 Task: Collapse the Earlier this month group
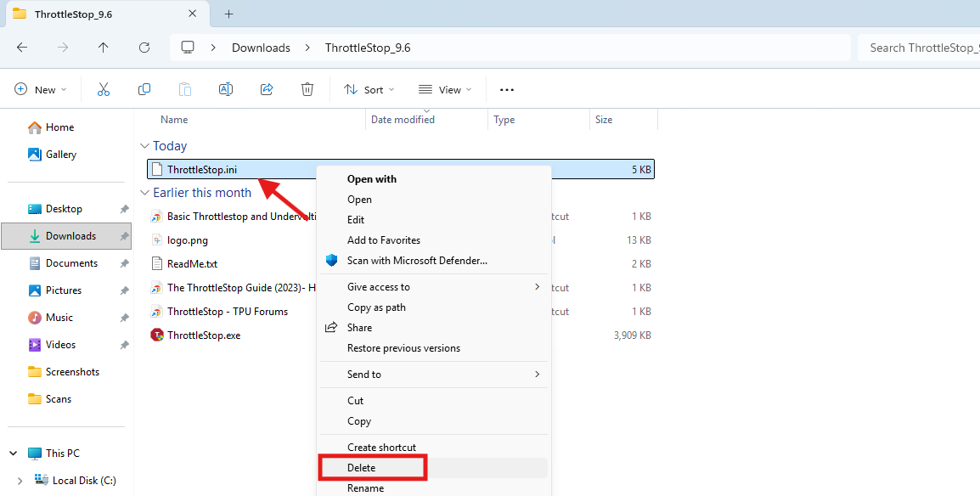pos(145,193)
